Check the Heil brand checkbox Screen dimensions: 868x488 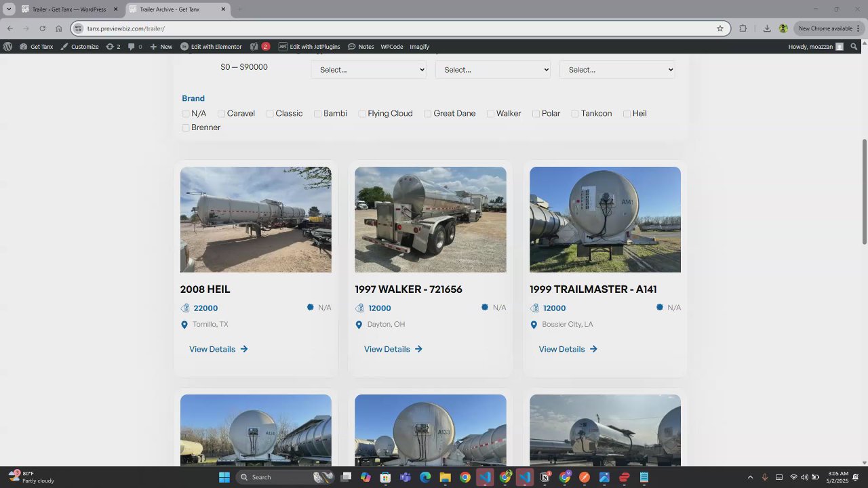click(627, 114)
